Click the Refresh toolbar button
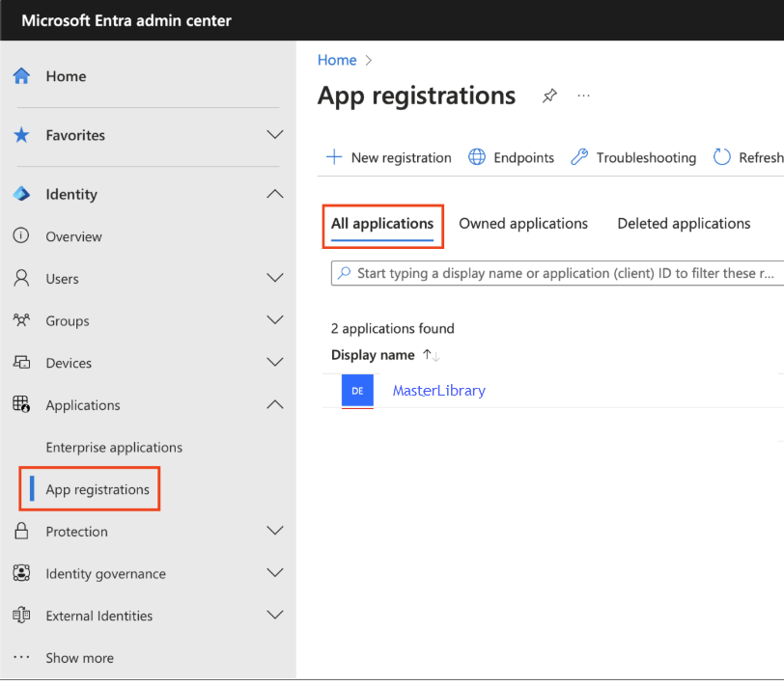784x686 pixels. [x=748, y=157]
